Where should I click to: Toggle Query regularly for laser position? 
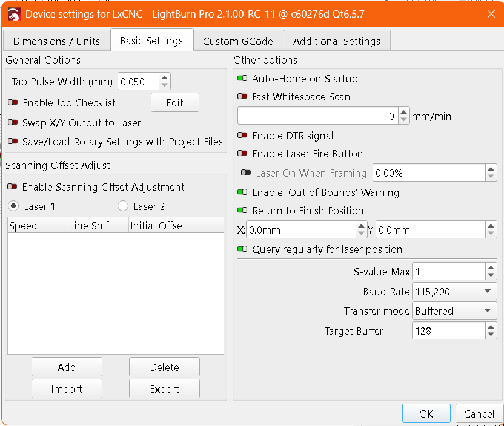click(x=242, y=249)
